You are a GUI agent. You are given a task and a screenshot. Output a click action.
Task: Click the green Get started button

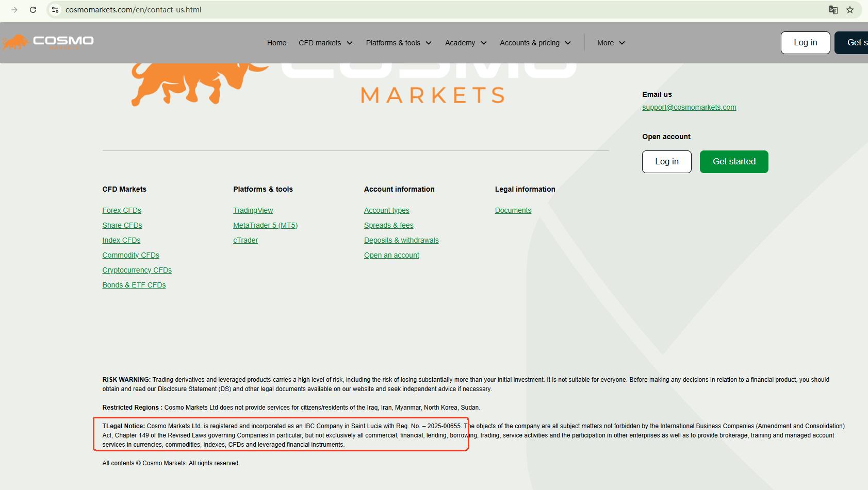pos(734,162)
